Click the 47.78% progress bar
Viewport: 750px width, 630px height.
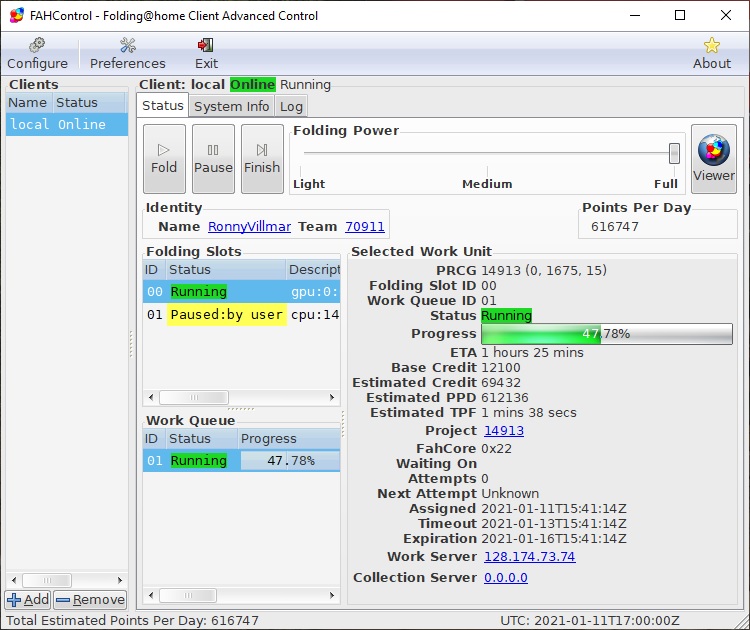607,333
